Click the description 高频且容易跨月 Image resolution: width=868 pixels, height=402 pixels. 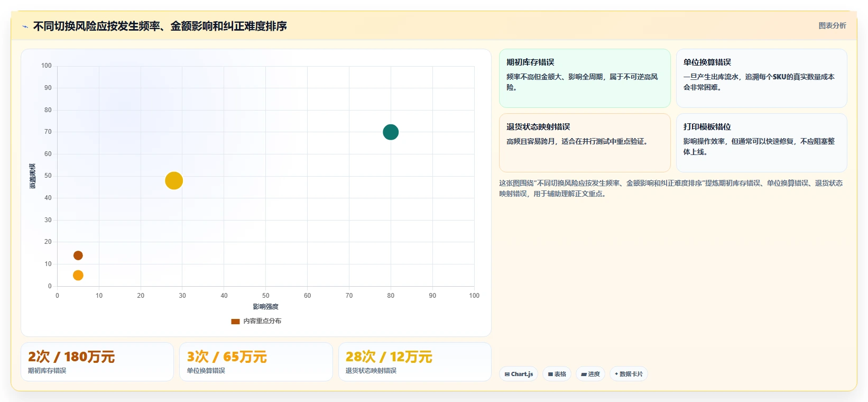coord(577,141)
